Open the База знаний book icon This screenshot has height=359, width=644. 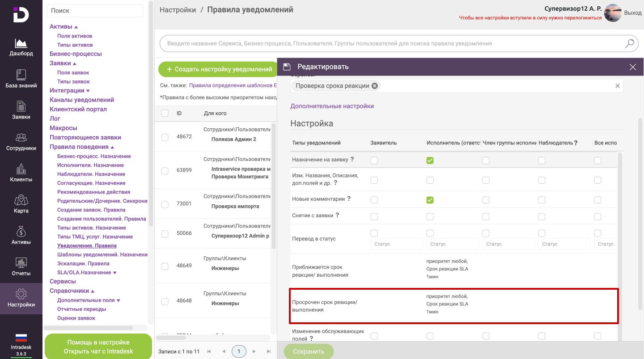click(x=21, y=75)
